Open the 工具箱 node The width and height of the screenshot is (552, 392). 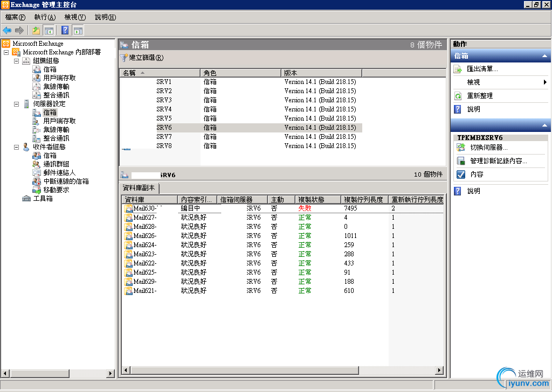(43, 199)
